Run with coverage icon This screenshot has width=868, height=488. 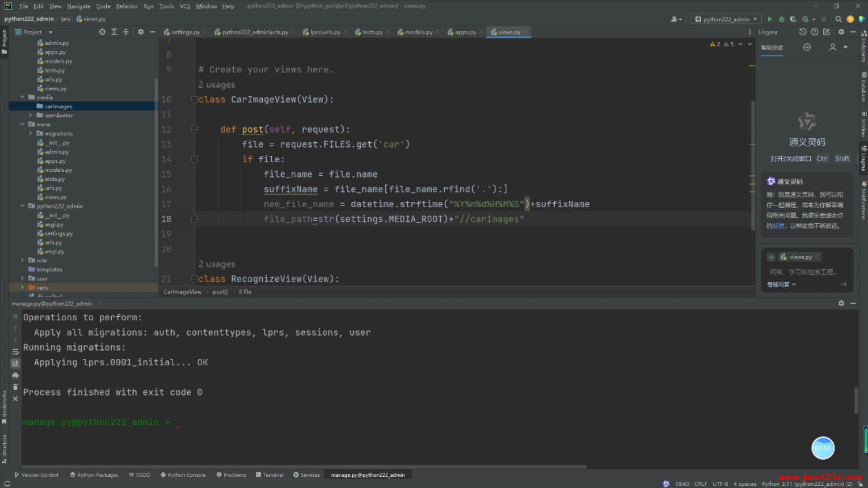pyautogui.click(x=793, y=19)
